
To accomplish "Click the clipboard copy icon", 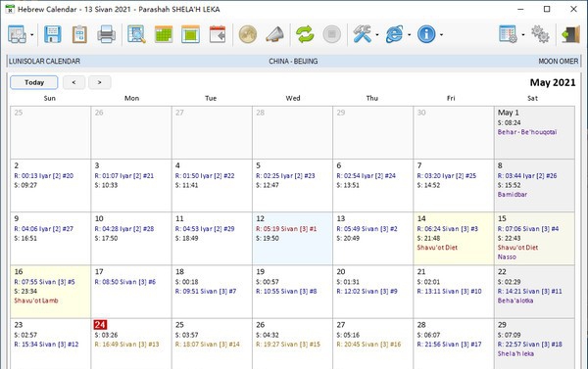I will pyautogui.click(x=79, y=34).
